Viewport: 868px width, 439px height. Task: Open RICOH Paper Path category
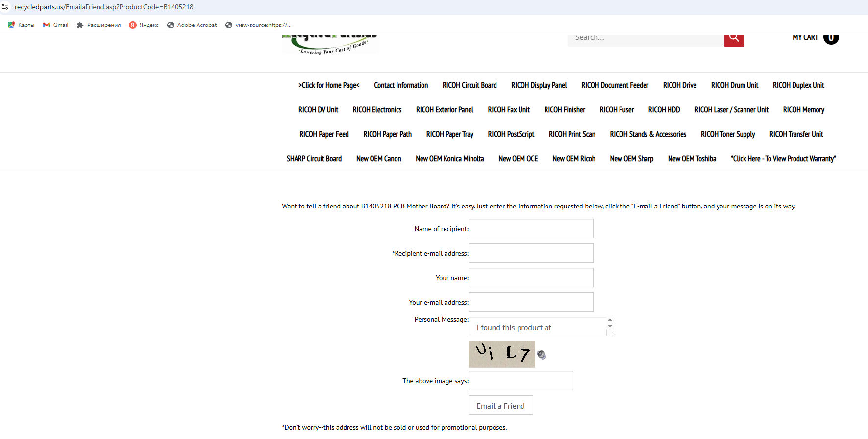pos(387,134)
